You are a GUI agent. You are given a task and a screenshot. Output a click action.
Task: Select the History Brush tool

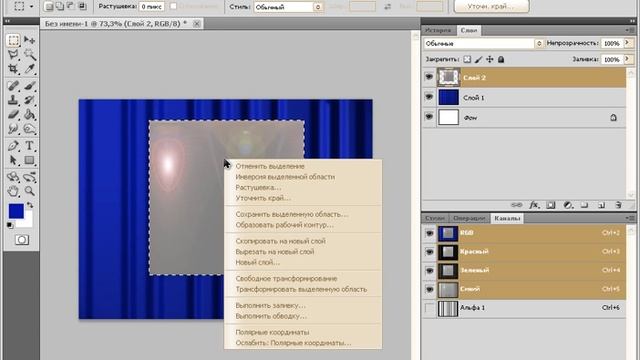[29, 100]
